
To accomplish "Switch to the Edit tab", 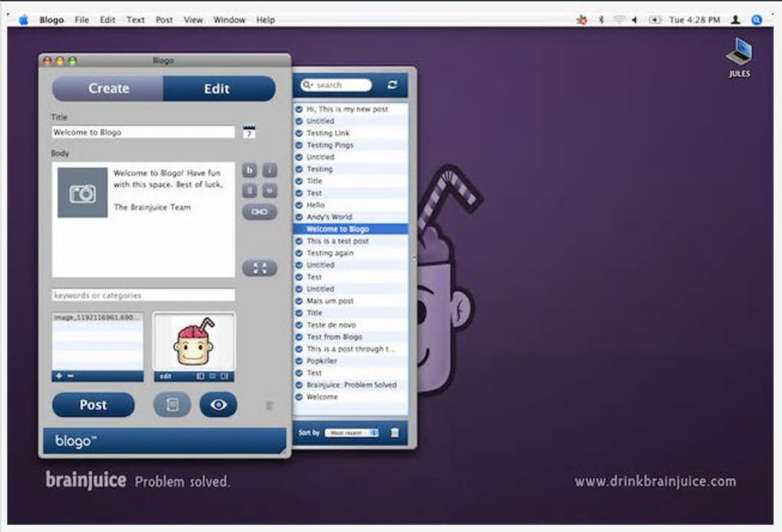I will pos(219,88).
